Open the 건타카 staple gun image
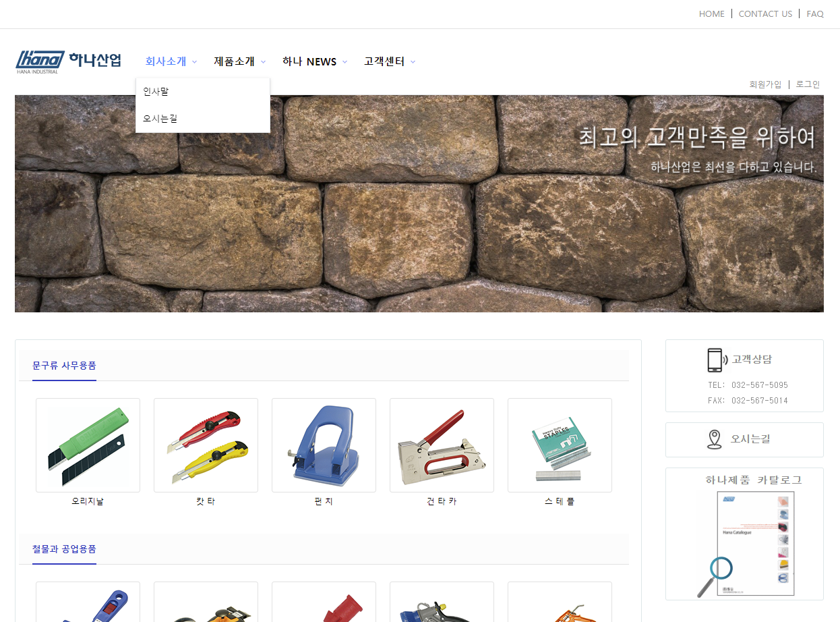The image size is (840, 622). 442,445
